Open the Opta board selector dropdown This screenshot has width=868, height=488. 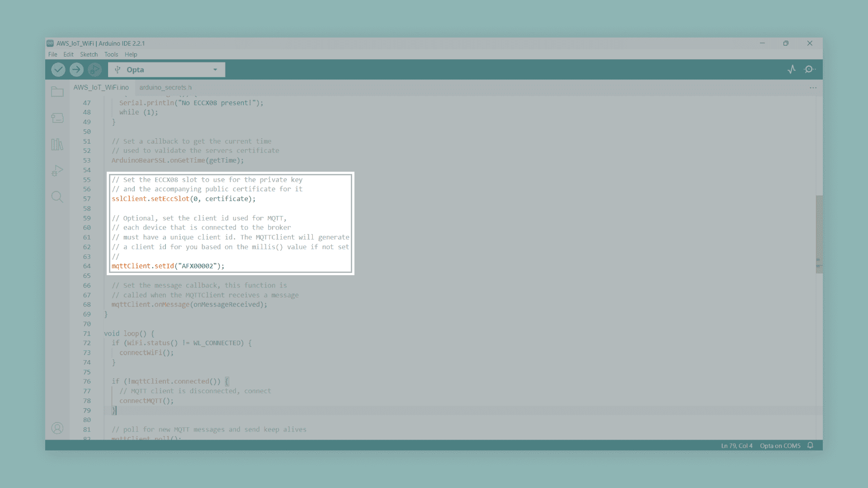(166, 70)
